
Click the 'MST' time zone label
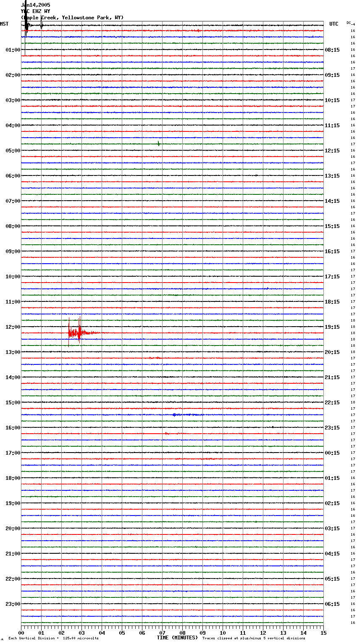tap(4, 24)
